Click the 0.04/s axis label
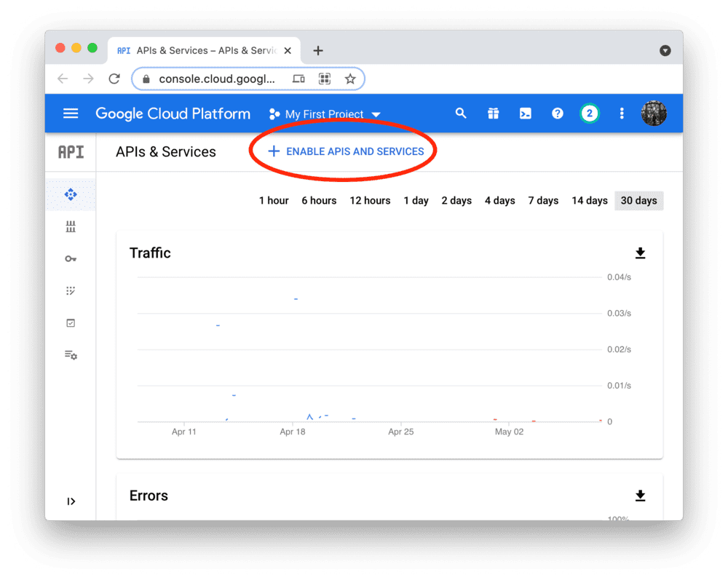 (619, 277)
